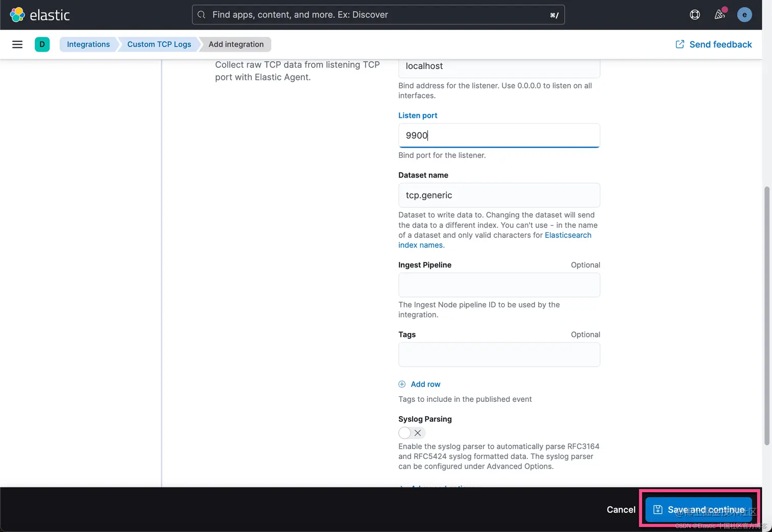Viewport: 772px width, 532px height.
Task: Open the help menu icon
Action: click(695, 15)
